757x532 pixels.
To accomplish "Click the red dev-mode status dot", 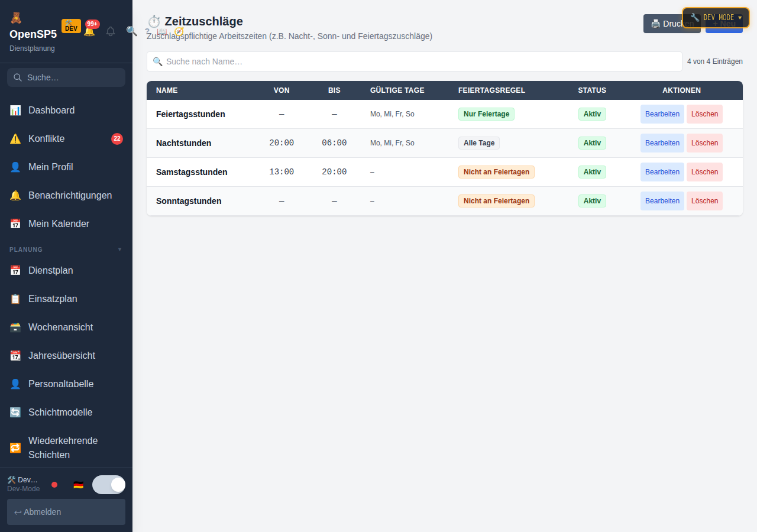I will tap(54, 485).
